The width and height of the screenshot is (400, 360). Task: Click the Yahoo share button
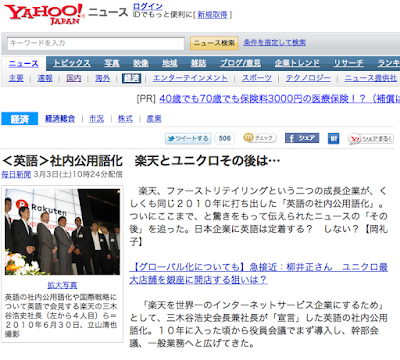click(371, 139)
